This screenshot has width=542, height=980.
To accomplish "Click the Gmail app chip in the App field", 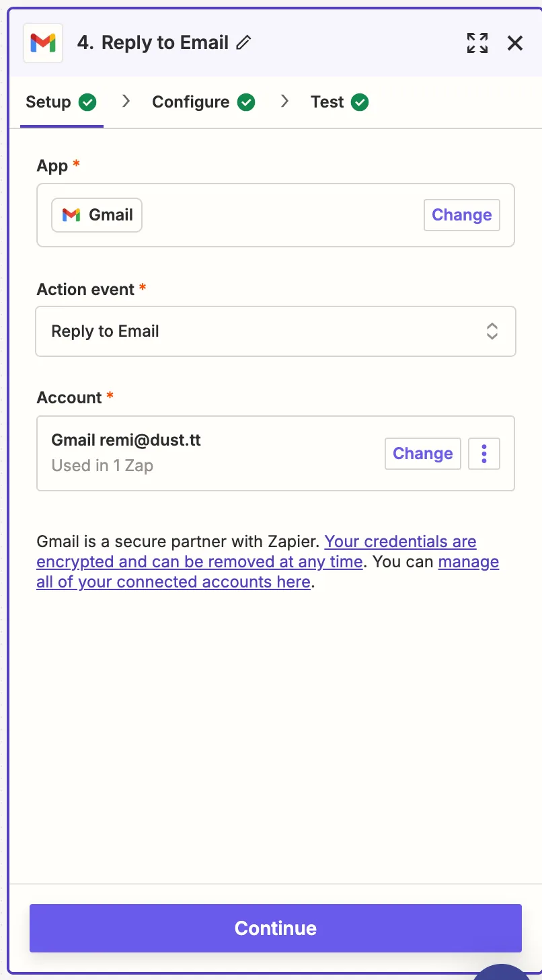I will (97, 215).
